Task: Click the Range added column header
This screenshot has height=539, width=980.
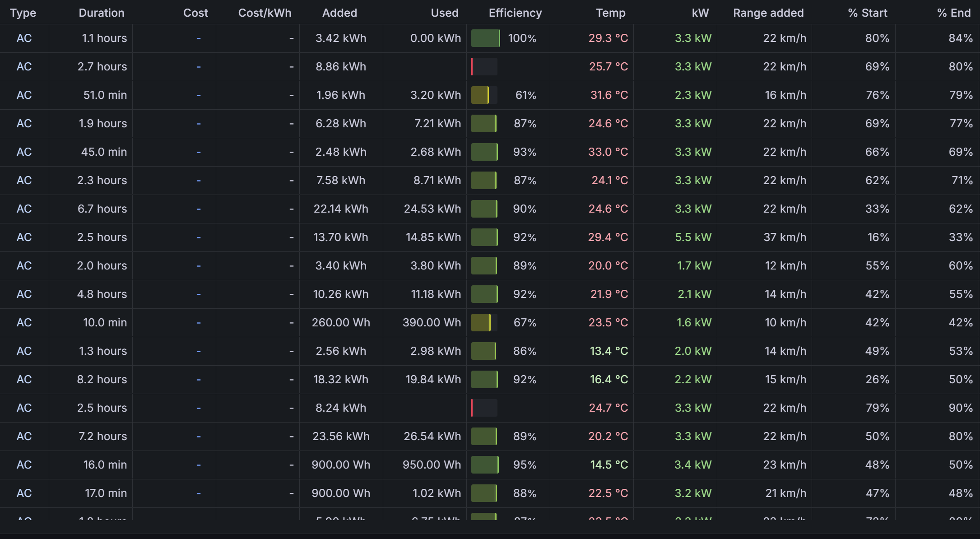Action: tap(768, 13)
